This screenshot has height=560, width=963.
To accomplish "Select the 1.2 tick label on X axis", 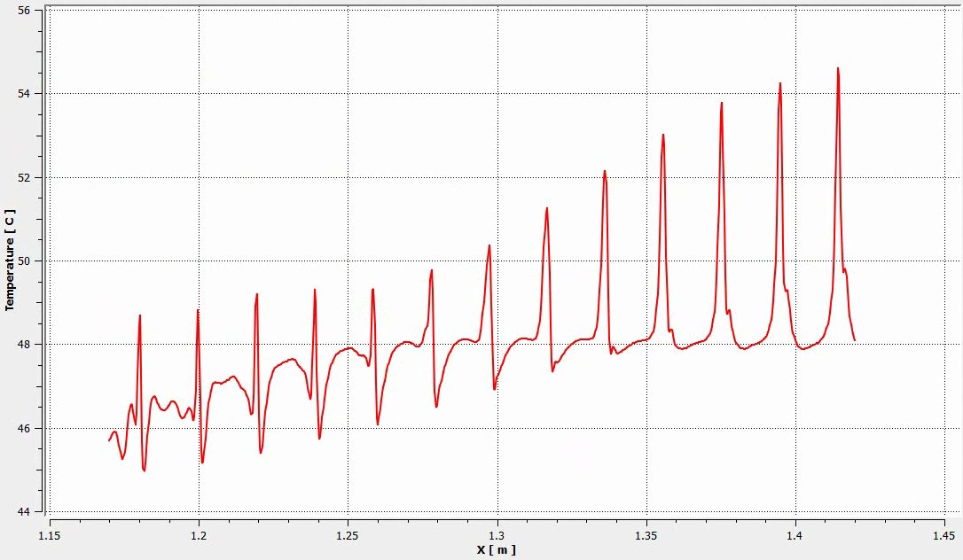I will 199,536.
